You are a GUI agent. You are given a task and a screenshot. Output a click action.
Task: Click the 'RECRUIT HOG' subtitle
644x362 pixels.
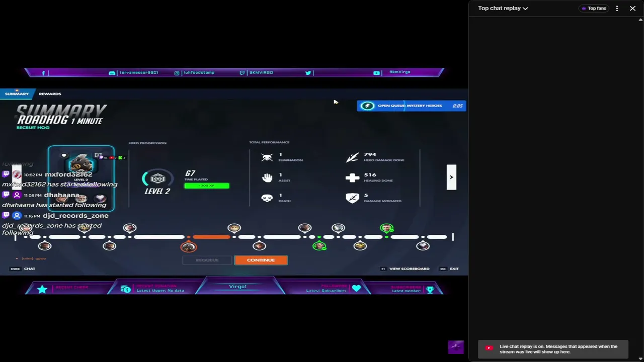(x=33, y=128)
